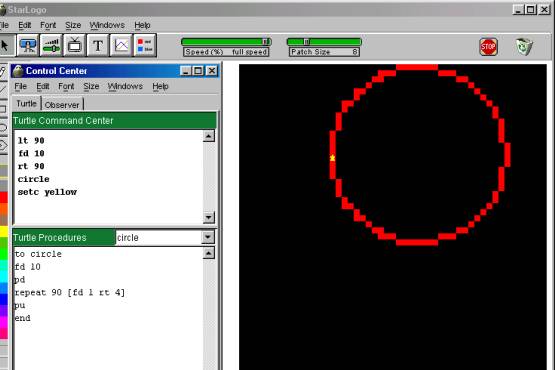Click the turtle monitor toolbar icon
This screenshot has height=370, width=555.
(x=28, y=45)
